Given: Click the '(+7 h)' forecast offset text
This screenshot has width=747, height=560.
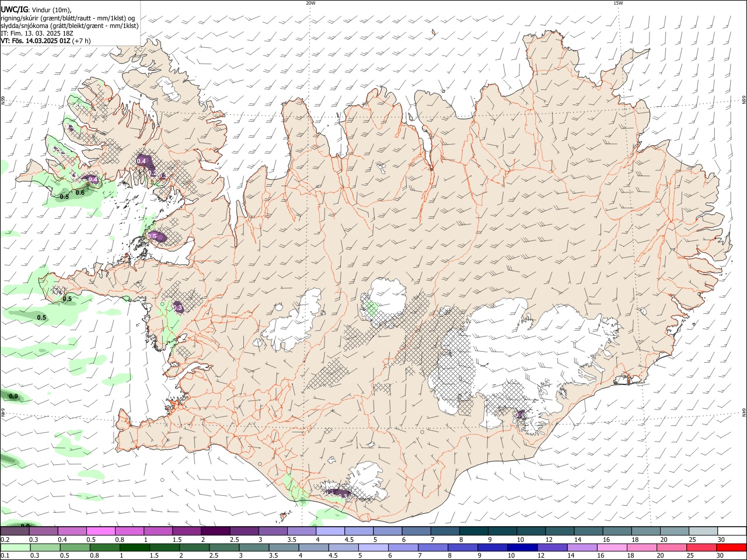Looking at the screenshot, I should [82, 41].
